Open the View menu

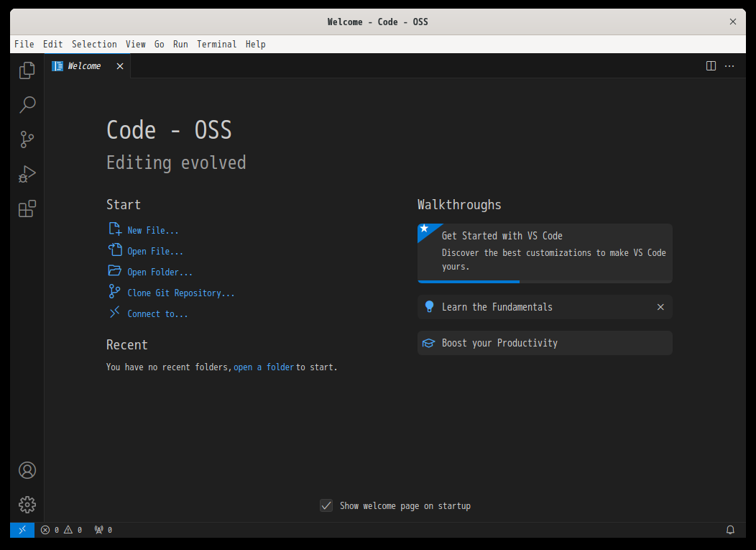136,45
